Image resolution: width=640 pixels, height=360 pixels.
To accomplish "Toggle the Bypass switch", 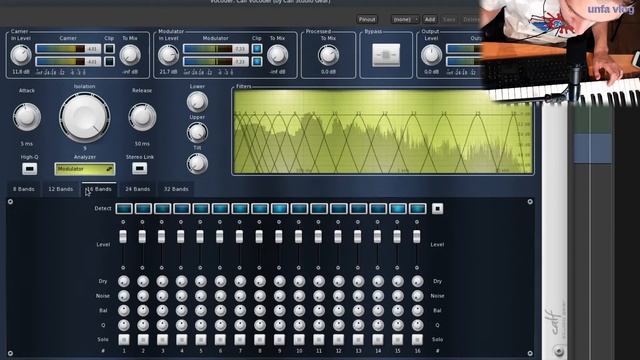I will pyautogui.click(x=386, y=55).
